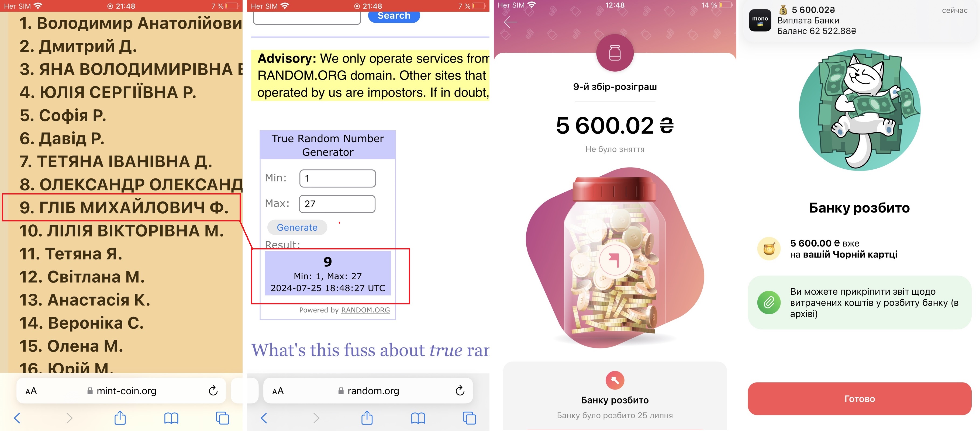Tap paperclip attach report icon
This screenshot has height=431, width=980.
pos(768,303)
